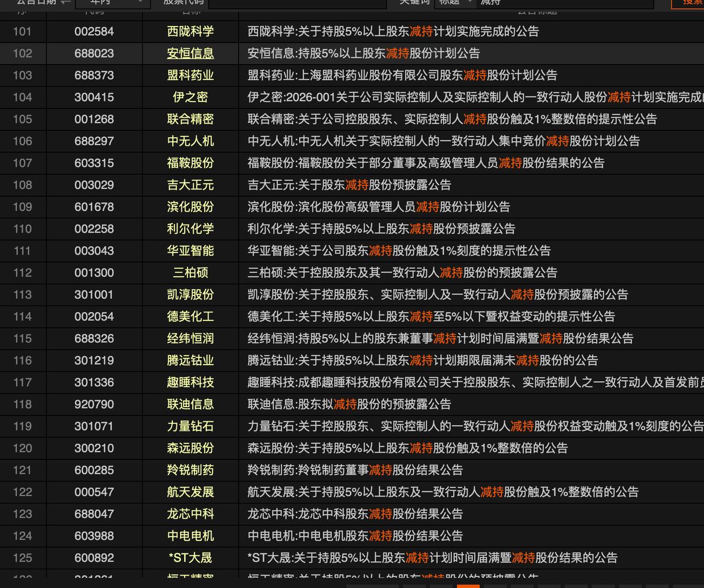Click stock name 凯淳股份
This screenshot has width=704, height=588.
click(x=190, y=295)
